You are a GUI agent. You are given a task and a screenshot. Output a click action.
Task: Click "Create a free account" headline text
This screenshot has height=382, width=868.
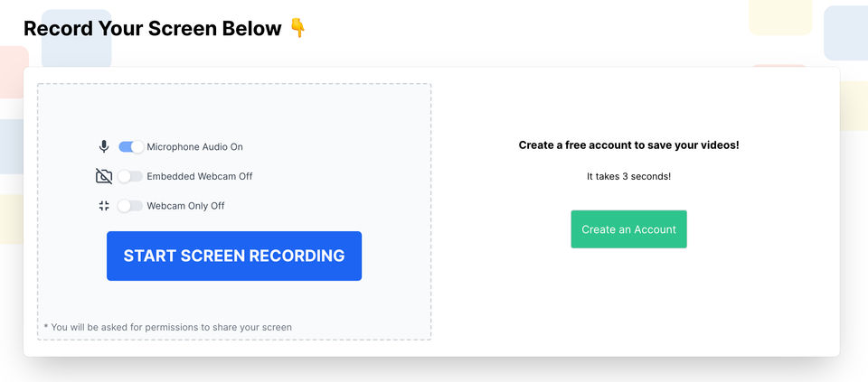tap(628, 144)
